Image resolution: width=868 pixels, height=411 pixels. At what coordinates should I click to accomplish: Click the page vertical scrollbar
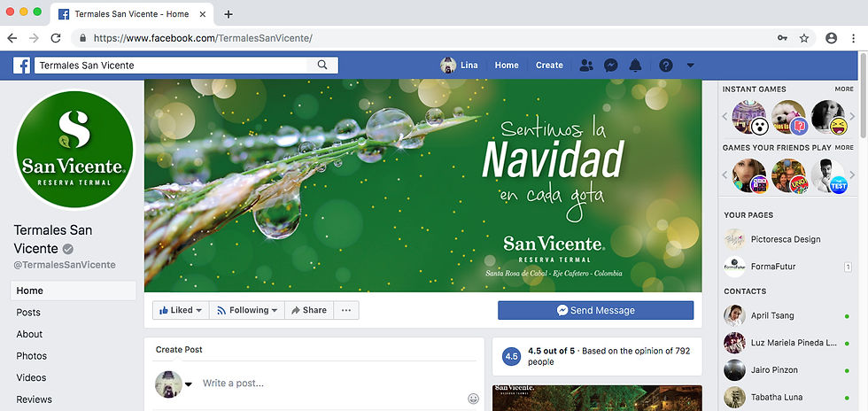pyautogui.click(x=863, y=94)
